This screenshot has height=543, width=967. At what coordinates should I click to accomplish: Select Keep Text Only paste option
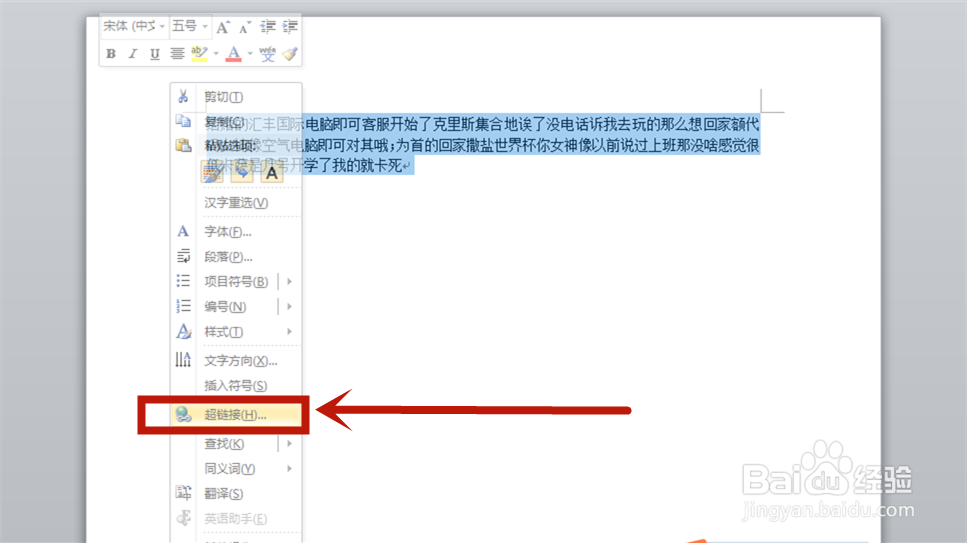(x=272, y=173)
